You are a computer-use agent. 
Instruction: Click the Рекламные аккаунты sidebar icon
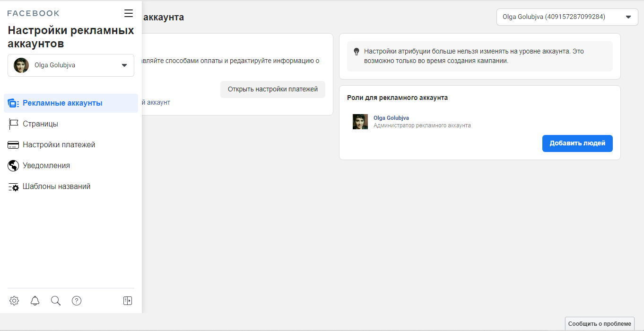click(x=13, y=103)
